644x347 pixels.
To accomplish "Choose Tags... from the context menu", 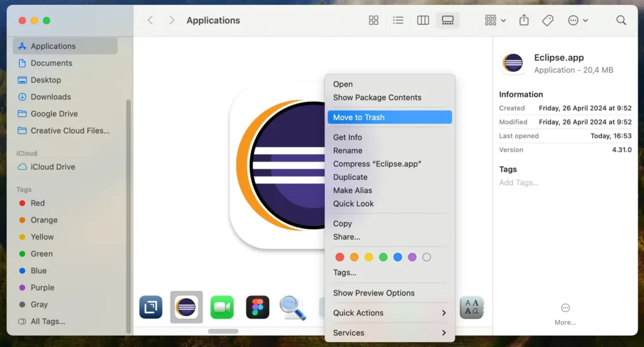I will (x=390, y=272).
